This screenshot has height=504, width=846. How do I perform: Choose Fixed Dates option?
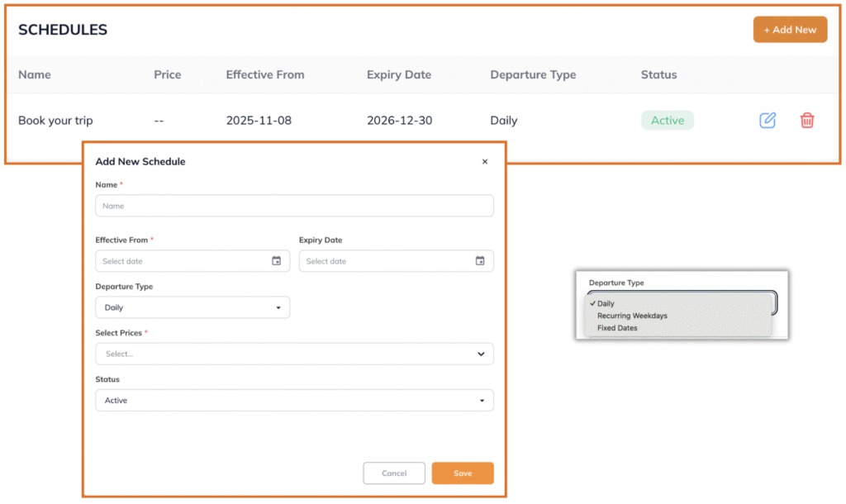click(617, 328)
